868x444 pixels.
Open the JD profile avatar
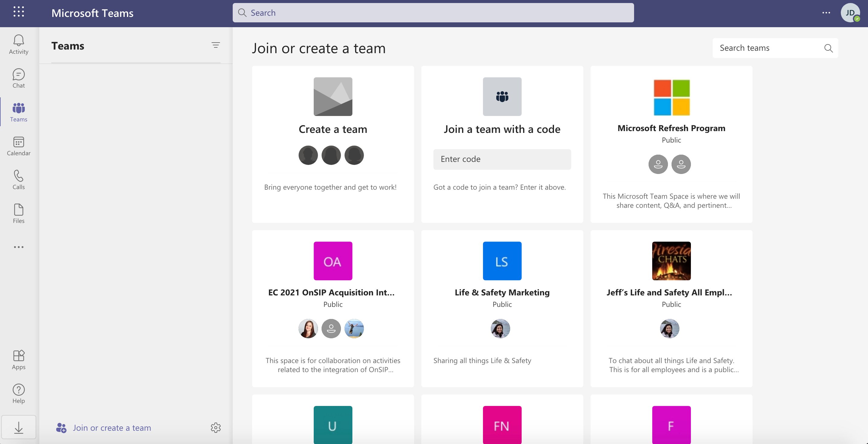[850, 13]
